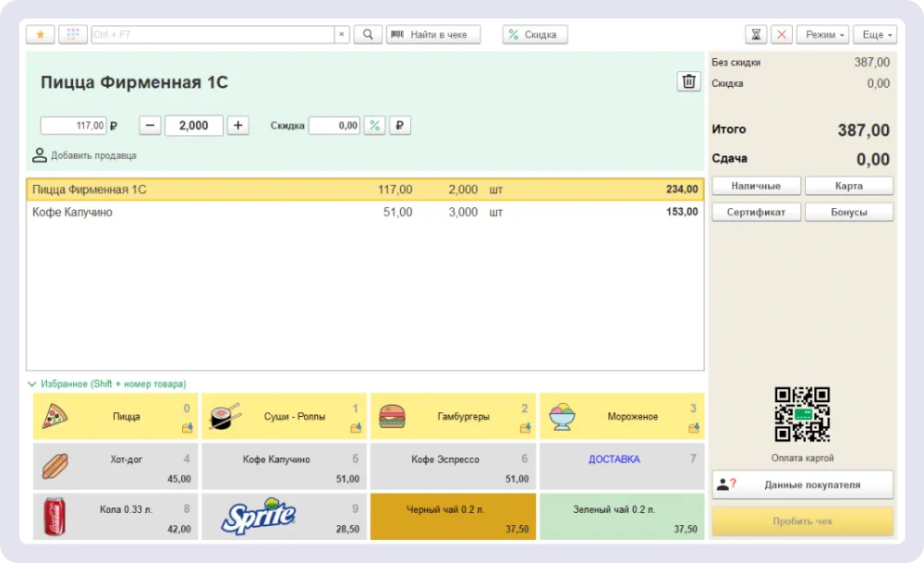Click the red X cancel receipt icon
This screenshot has width=924, height=563.
(782, 34)
